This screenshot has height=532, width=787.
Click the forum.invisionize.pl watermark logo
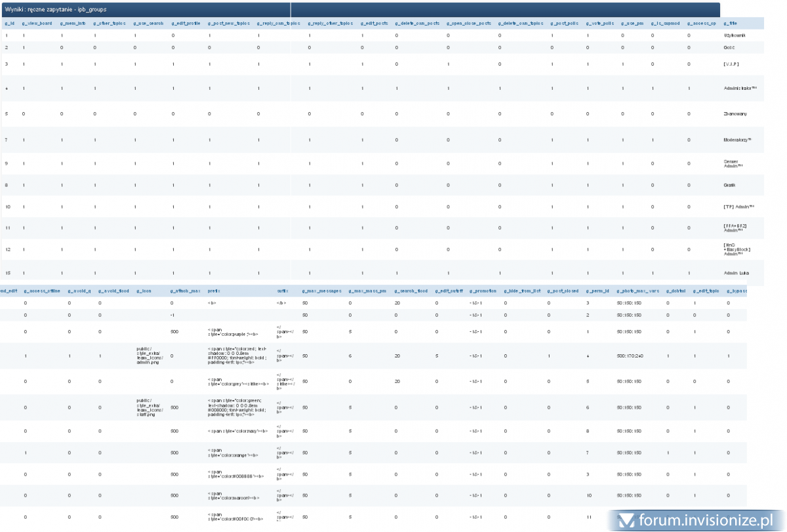point(696,521)
